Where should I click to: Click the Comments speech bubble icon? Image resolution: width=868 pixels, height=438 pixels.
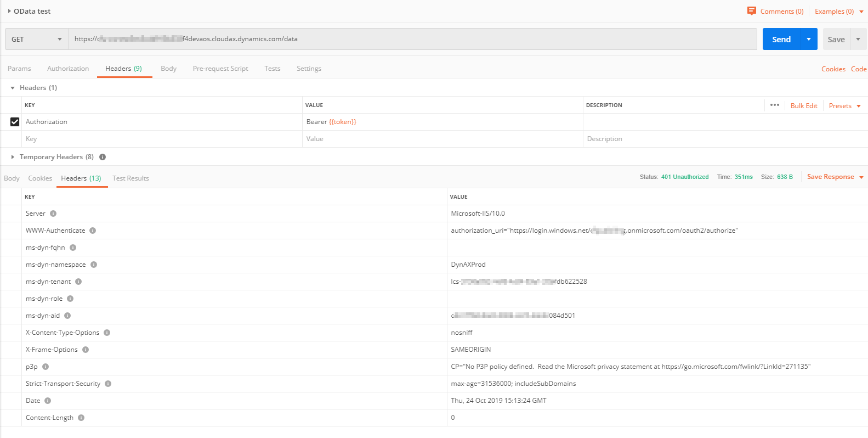pyautogui.click(x=752, y=11)
